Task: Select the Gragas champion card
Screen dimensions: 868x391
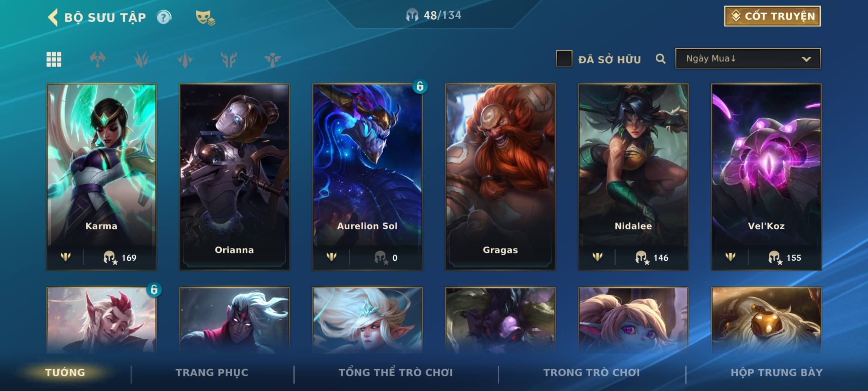Action: (500, 177)
